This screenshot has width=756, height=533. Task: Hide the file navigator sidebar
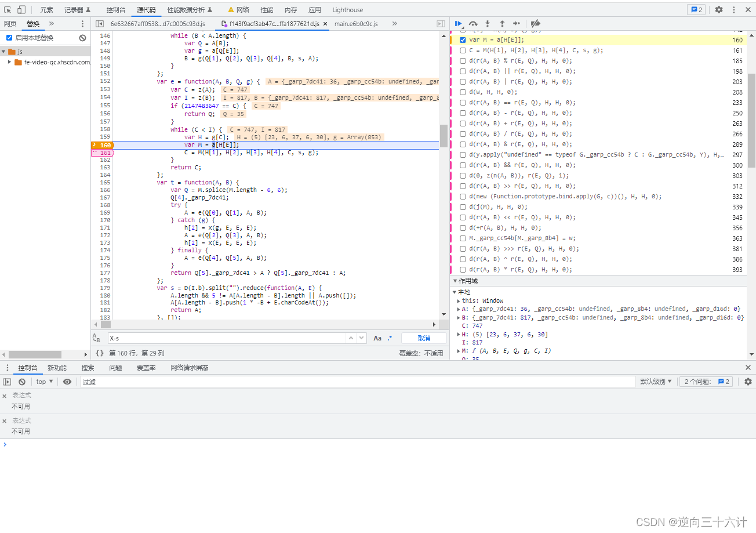tap(100, 24)
